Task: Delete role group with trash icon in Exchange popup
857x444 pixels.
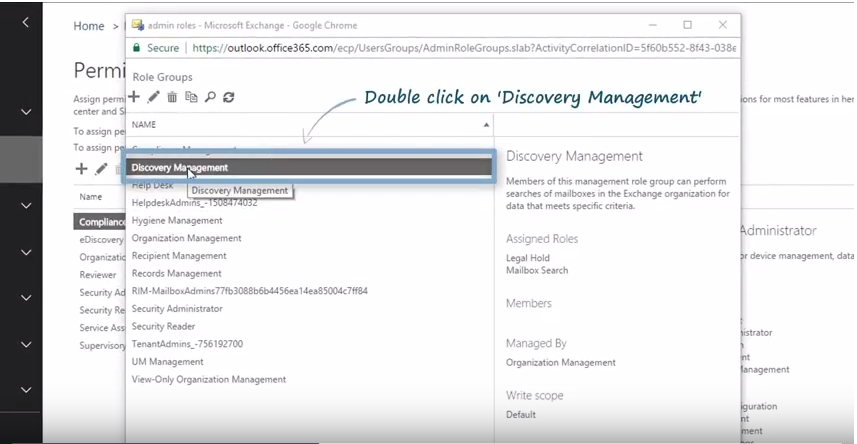Action: click(x=172, y=97)
